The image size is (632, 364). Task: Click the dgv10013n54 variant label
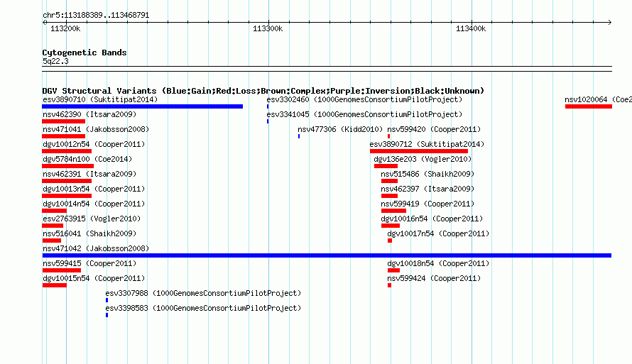(x=94, y=189)
